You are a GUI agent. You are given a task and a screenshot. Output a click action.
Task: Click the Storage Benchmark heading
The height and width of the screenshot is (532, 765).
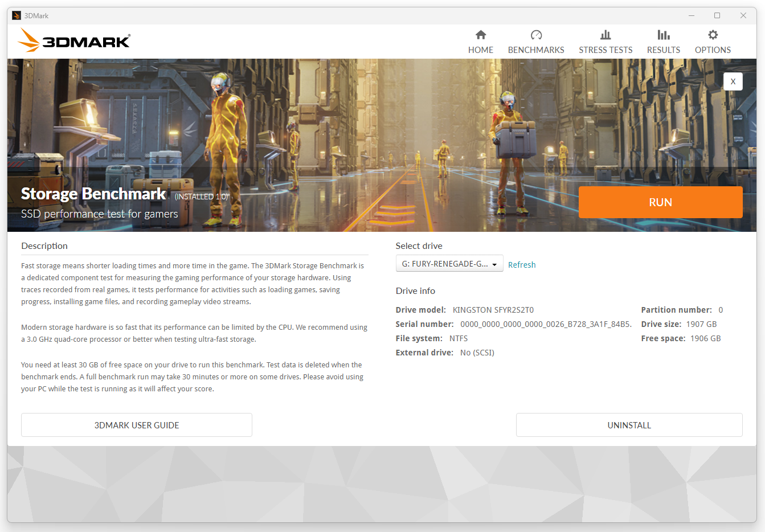point(93,194)
